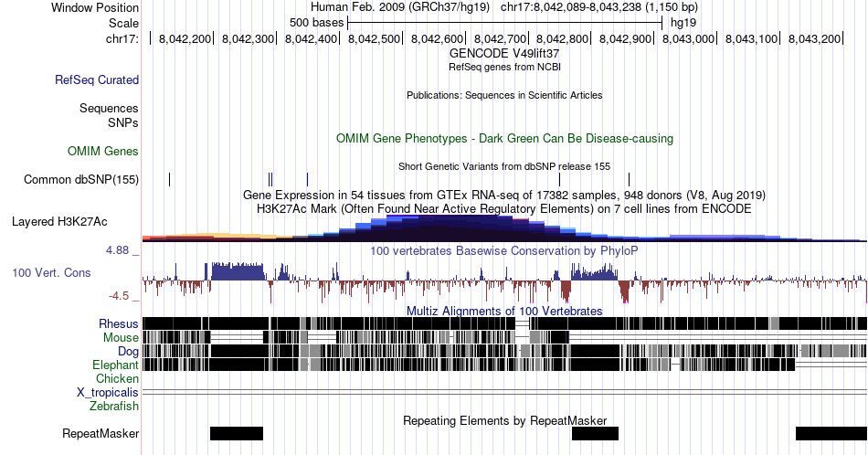Click the 8,042,400 ruler position
The height and width of the screenshot is (455, 868).
pos(311,38)
